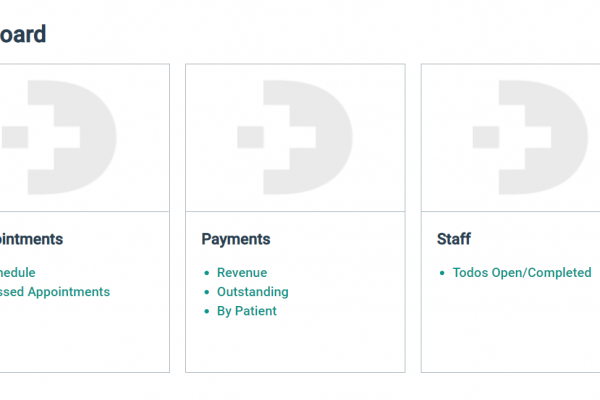Select the By Patient link

click(x=246, y=311)
